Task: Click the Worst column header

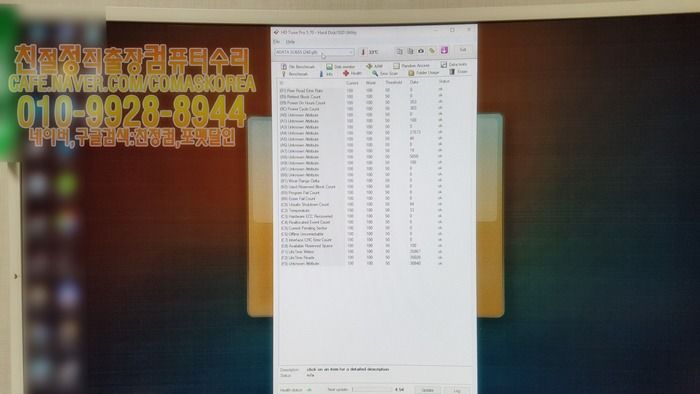Action: point(371,83)
